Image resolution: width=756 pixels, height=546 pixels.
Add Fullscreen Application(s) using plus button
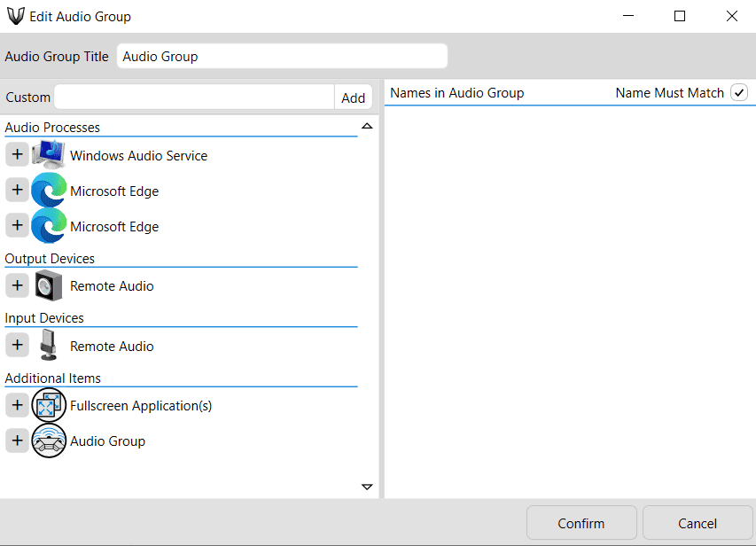17,405
